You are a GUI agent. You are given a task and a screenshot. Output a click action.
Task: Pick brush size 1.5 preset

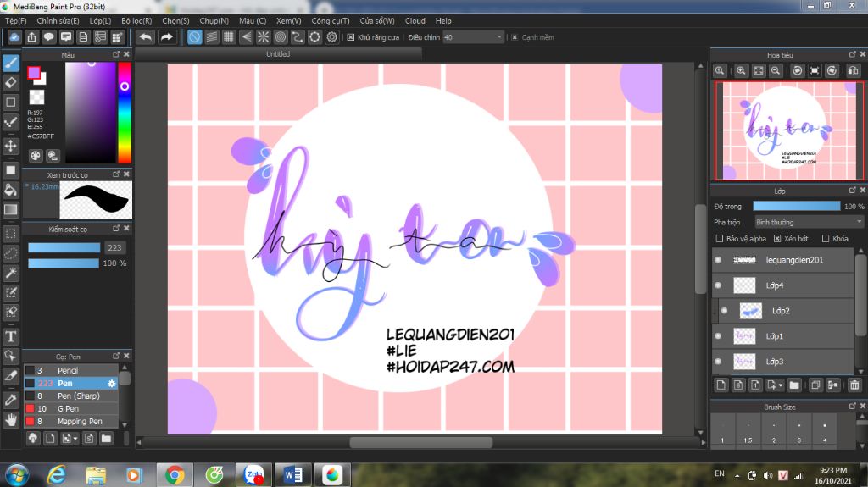[748, 430]
